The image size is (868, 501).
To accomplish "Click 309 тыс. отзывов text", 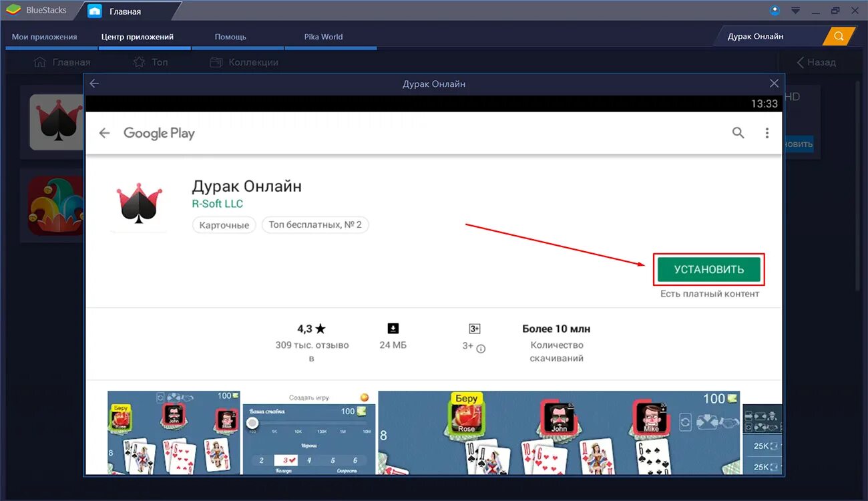I will click(x=312, y=351).
